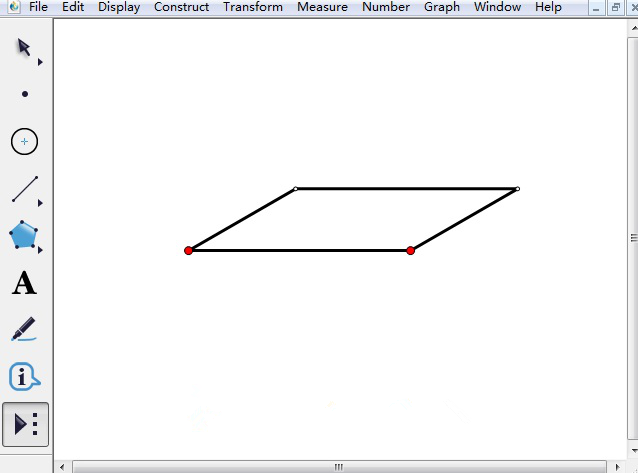Open the Edit menu
Screen dimensions: 638x473
[73, 7]
